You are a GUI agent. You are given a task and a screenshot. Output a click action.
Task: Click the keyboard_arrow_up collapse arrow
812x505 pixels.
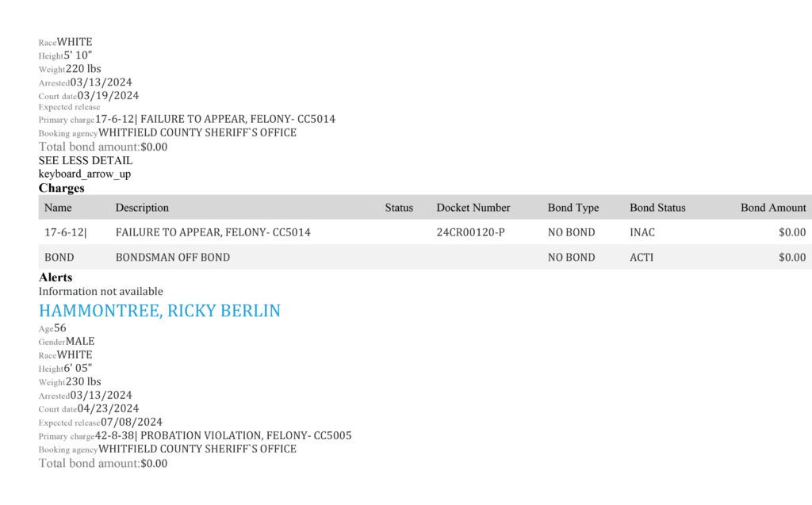(84, 174)
